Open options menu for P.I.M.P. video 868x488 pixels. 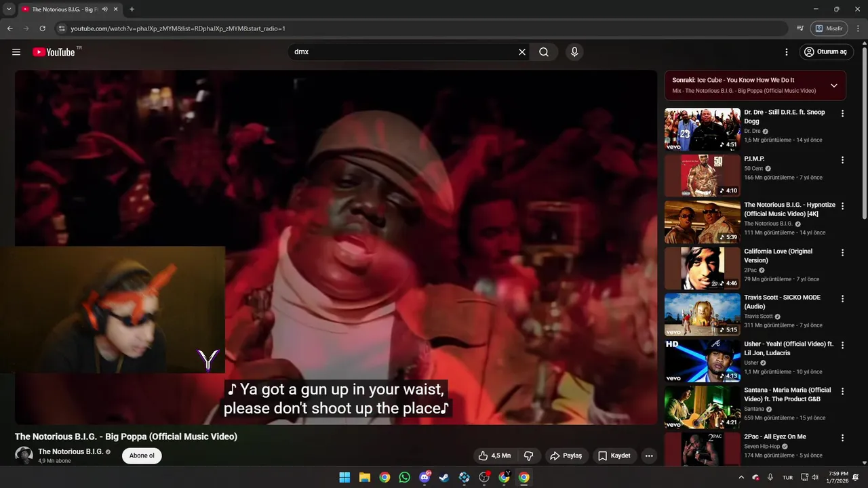click(x=842, y=160)
